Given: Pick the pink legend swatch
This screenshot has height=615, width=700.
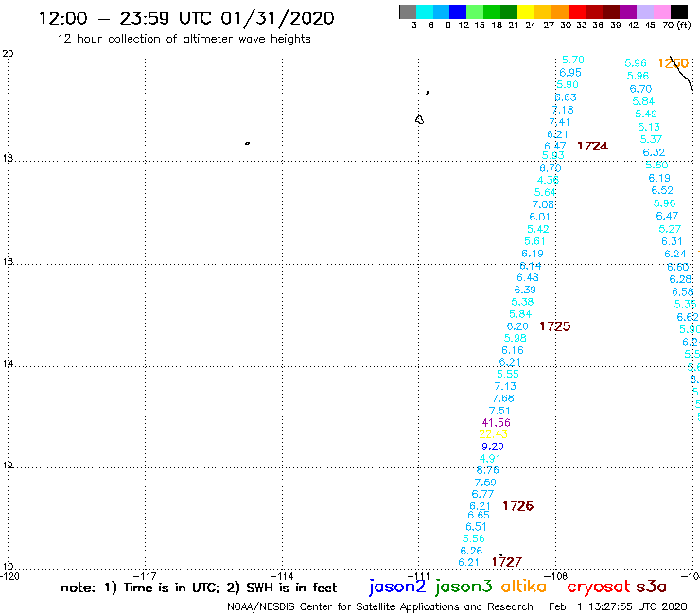Looking at the screenshot, I should [661, 11].
